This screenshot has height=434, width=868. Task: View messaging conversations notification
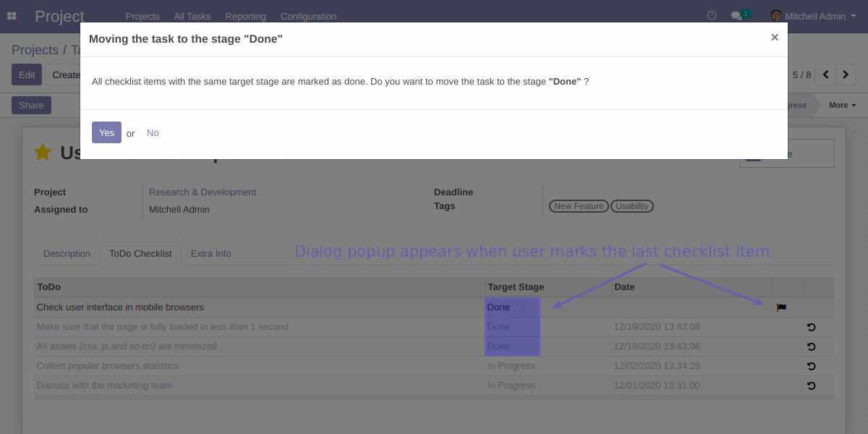[x=736, y=14]
